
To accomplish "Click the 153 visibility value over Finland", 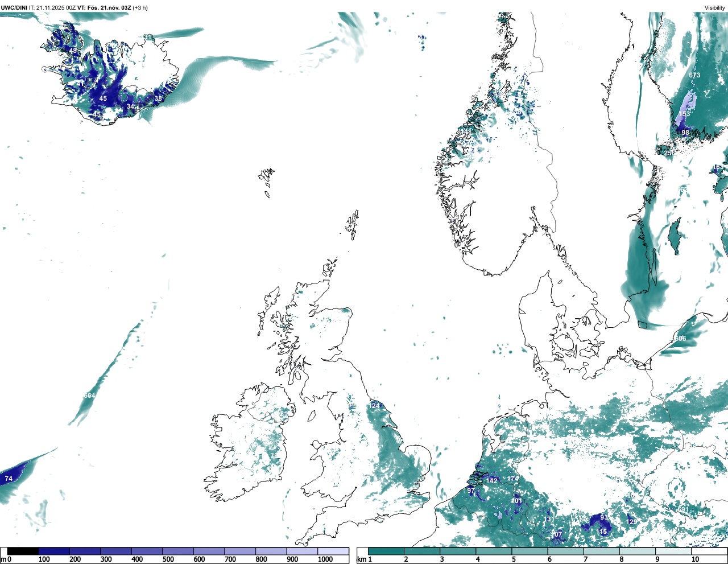I will tap(684, 114).
